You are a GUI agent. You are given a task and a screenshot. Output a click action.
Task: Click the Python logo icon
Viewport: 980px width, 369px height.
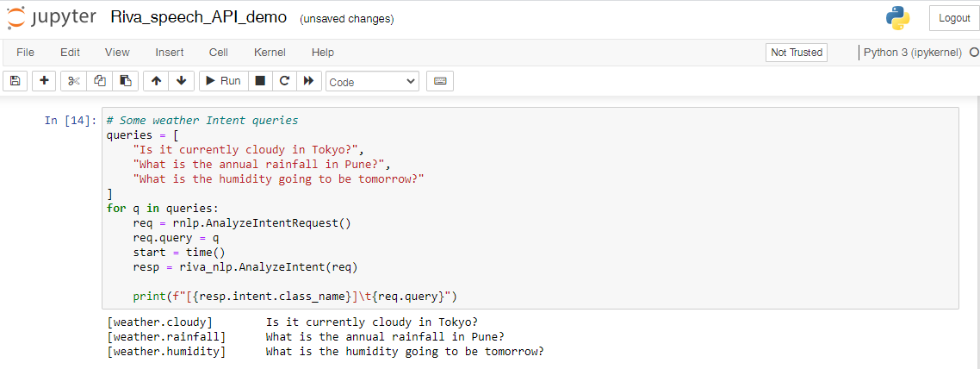pyautogui.click(x=897, y=18)
